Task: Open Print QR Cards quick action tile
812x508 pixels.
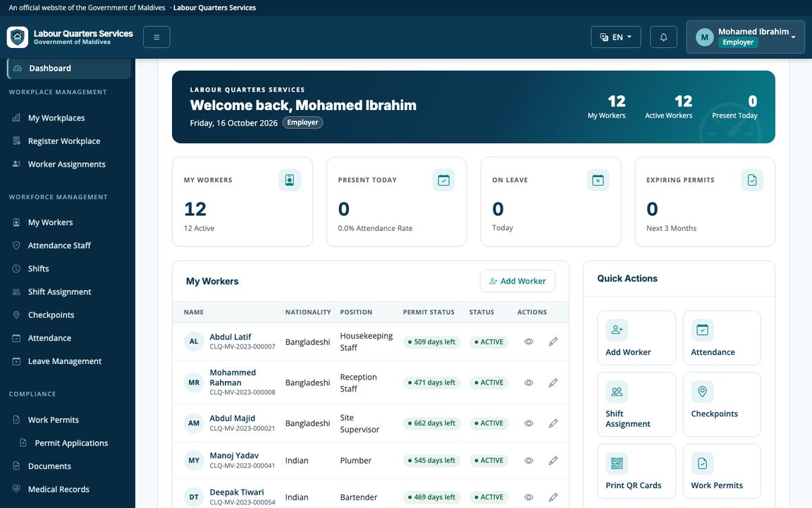Action: click(636, 471)
